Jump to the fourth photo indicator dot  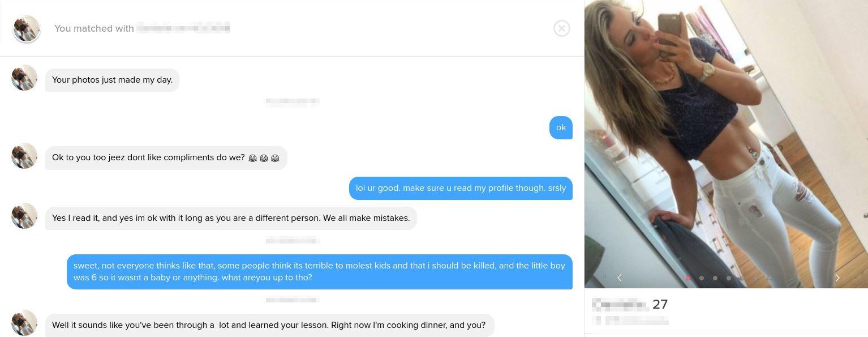pos(729,278)
